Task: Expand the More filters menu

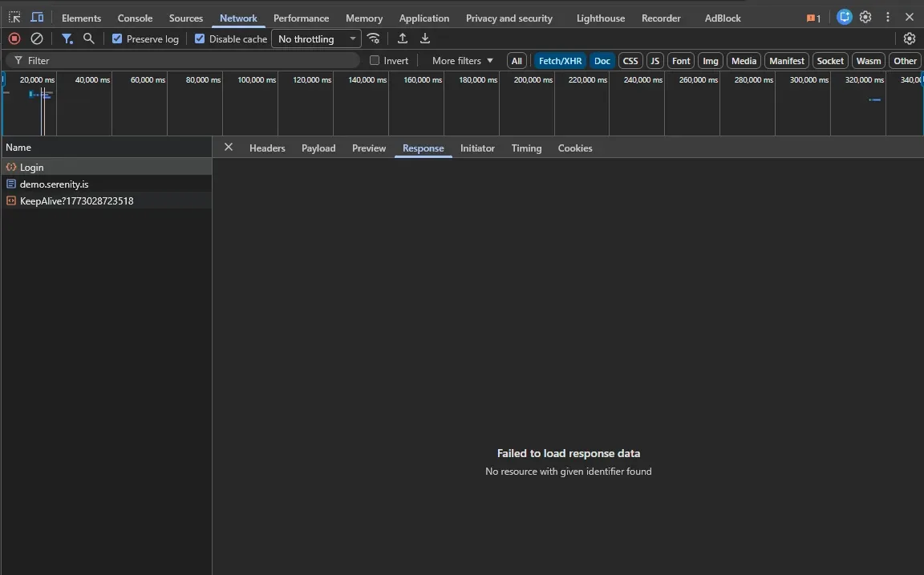Action: (460, 60)
